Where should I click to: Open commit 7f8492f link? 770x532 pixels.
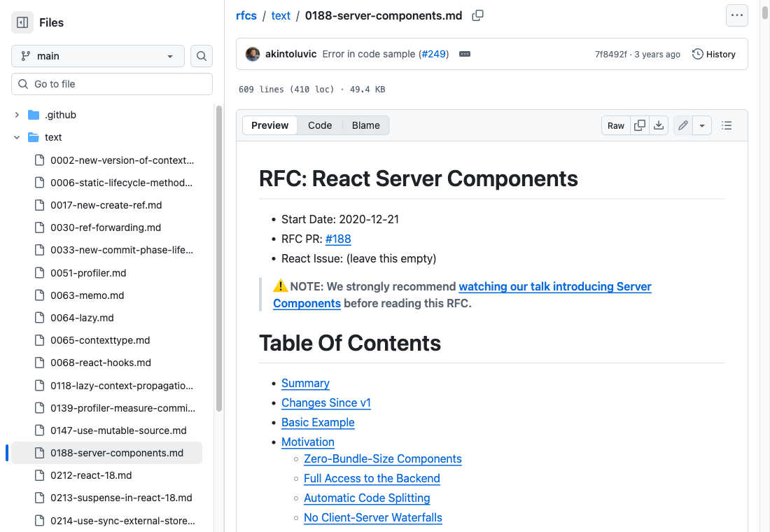point(610,54)
